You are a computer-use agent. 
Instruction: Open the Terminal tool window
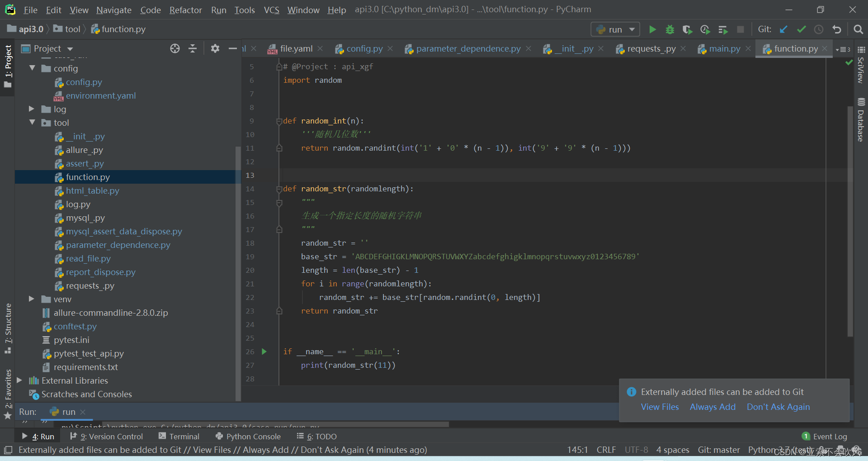pos(179,437)
